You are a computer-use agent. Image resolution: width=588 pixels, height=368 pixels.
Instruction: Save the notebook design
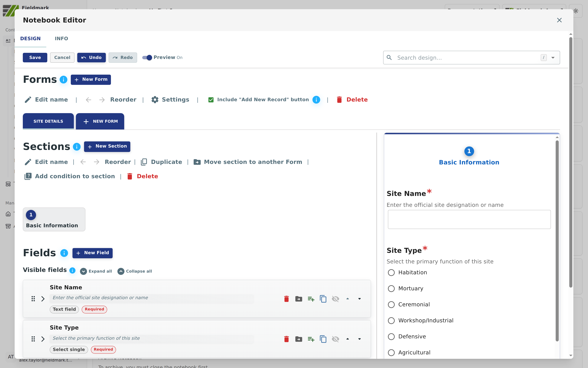(35, 58)
